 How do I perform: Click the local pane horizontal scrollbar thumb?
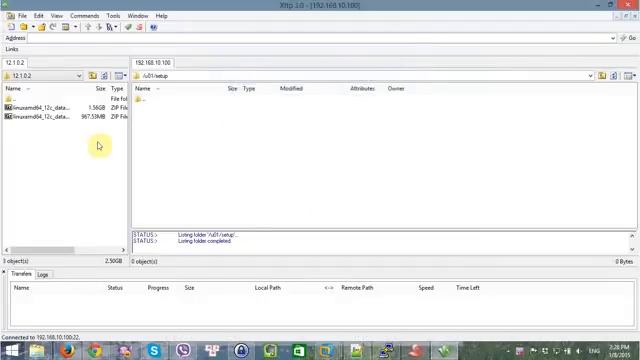42,250
